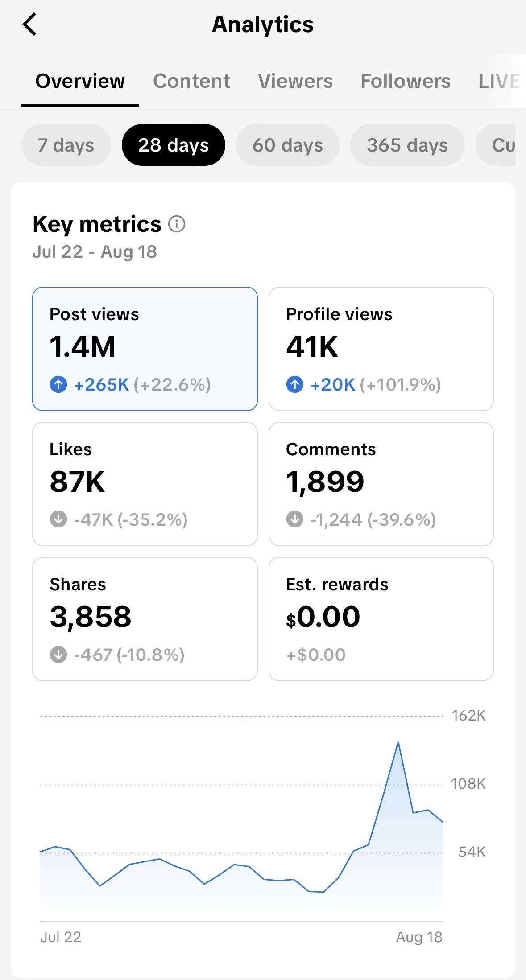This screenshot has width=526, height=980.
Task: Tap Post views blue up-arrow icon
Action: (58, 384)
